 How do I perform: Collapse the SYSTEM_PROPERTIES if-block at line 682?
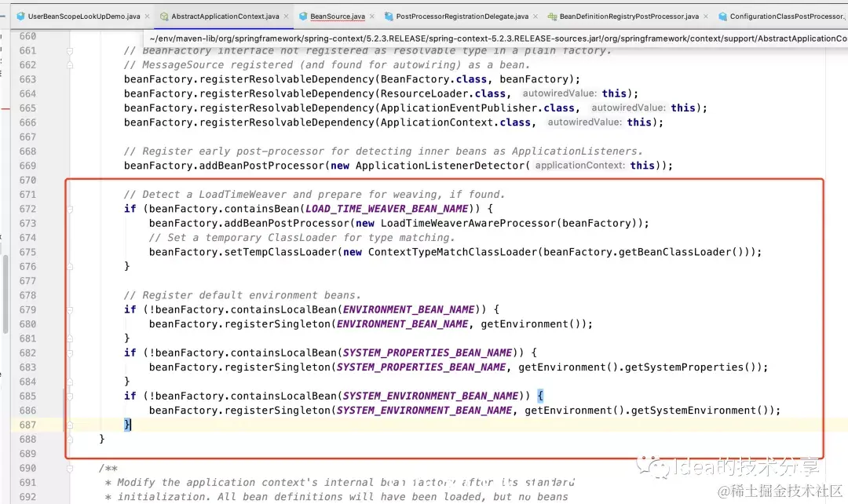pos(70,353)
